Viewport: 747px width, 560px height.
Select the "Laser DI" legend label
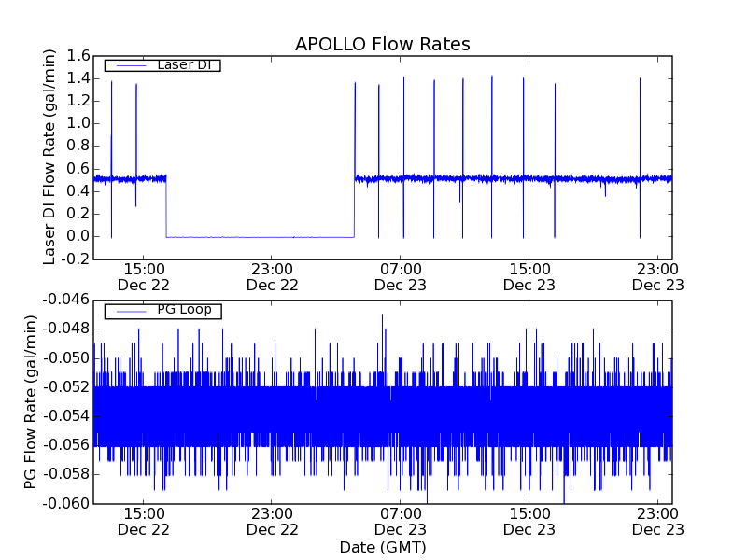[x=183, y=64]
